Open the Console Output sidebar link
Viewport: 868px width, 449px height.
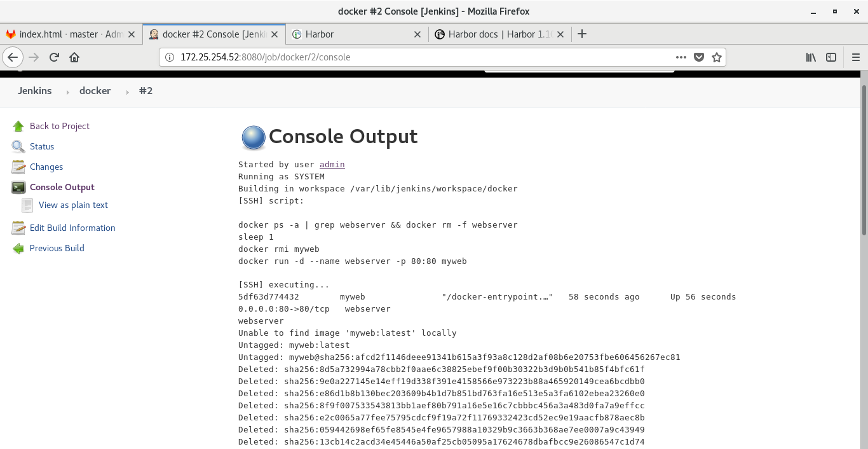(62, 187)
